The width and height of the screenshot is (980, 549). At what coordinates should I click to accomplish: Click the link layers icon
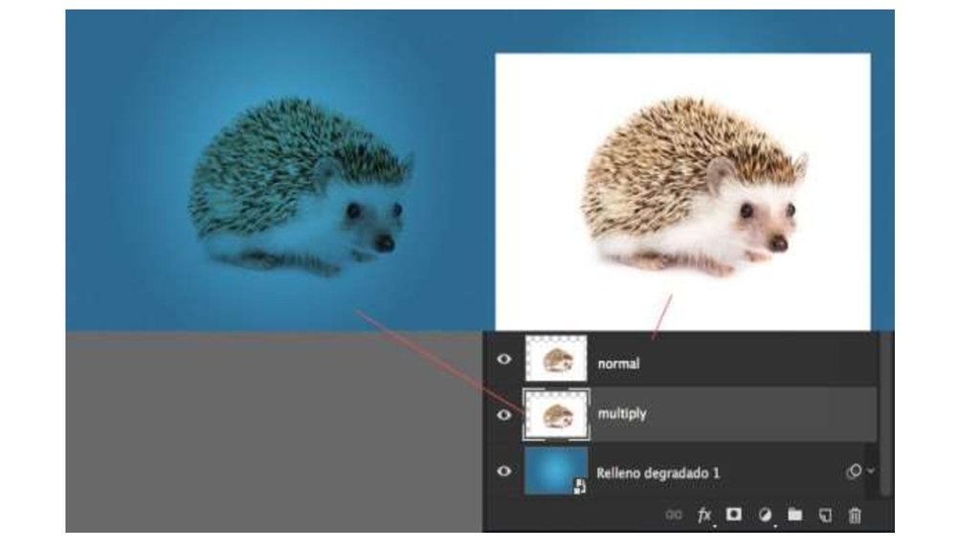[673, 516]
